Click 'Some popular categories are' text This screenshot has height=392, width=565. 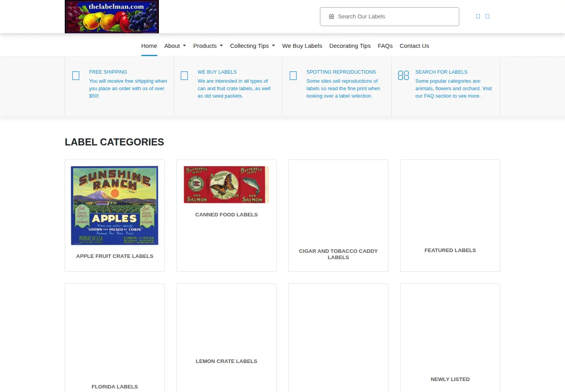(454, 89)
